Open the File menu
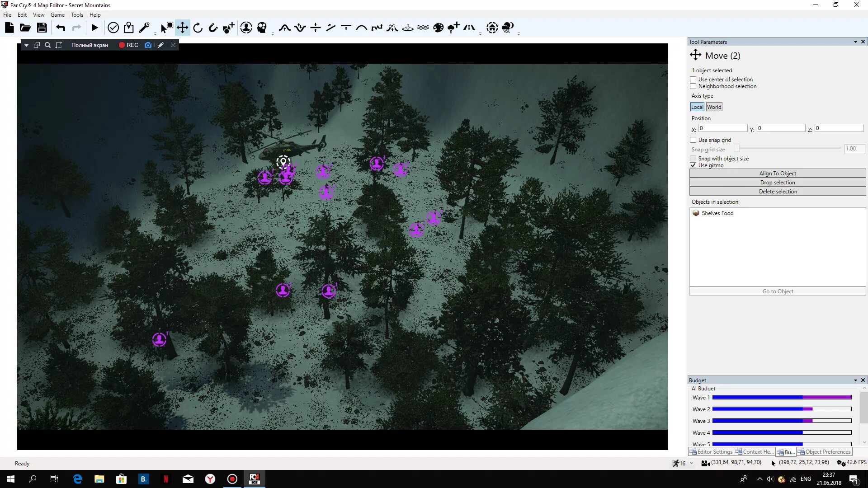This screenshot has width=868, height=488. [7, 15]
